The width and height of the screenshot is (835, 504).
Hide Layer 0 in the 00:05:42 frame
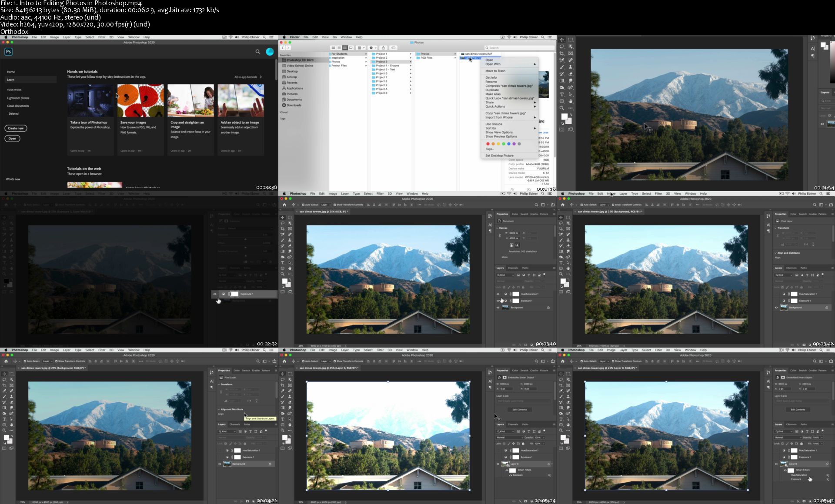tap(776, 464)
